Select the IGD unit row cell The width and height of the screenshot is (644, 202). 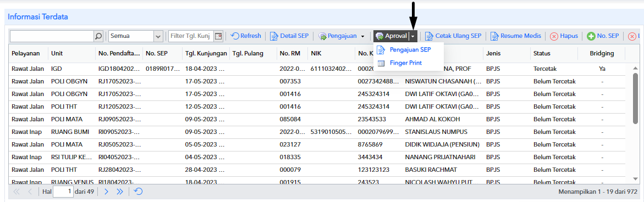(72, 69)
